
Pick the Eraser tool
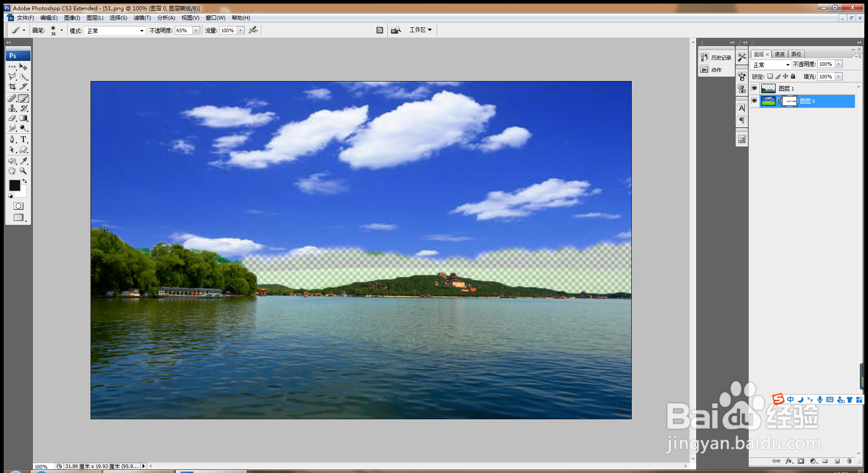pos(12,118)
